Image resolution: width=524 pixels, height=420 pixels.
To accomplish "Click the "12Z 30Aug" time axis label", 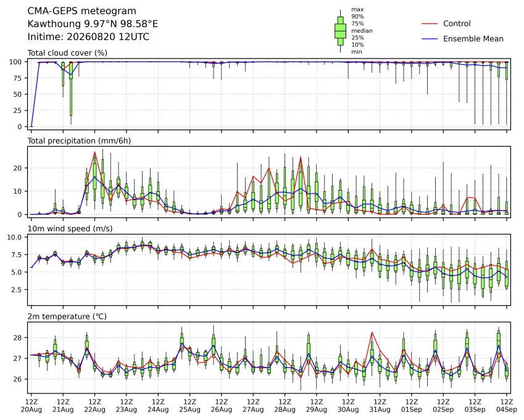I will (x=348, y=406).
